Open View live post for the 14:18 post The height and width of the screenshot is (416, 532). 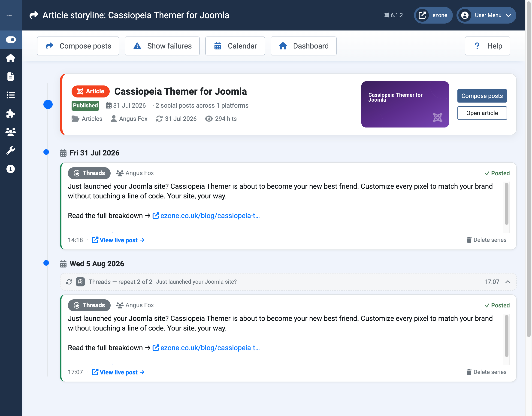coord(118,240)
